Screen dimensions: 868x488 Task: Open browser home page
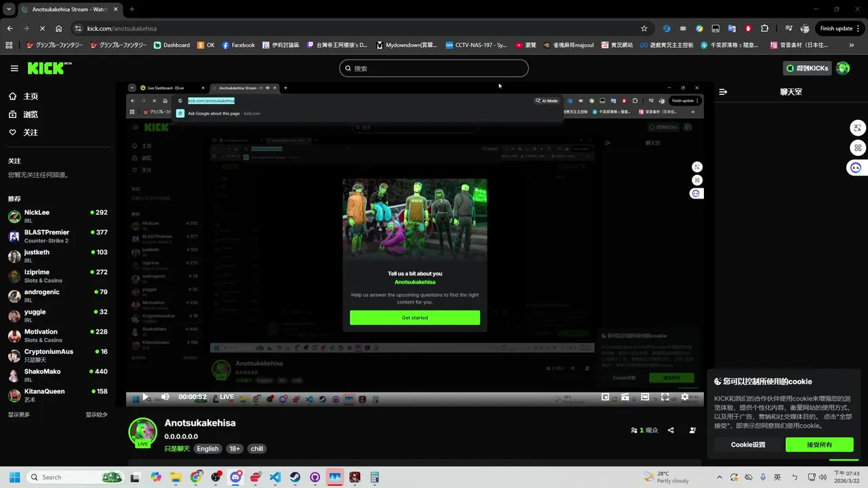pos(58,28)
